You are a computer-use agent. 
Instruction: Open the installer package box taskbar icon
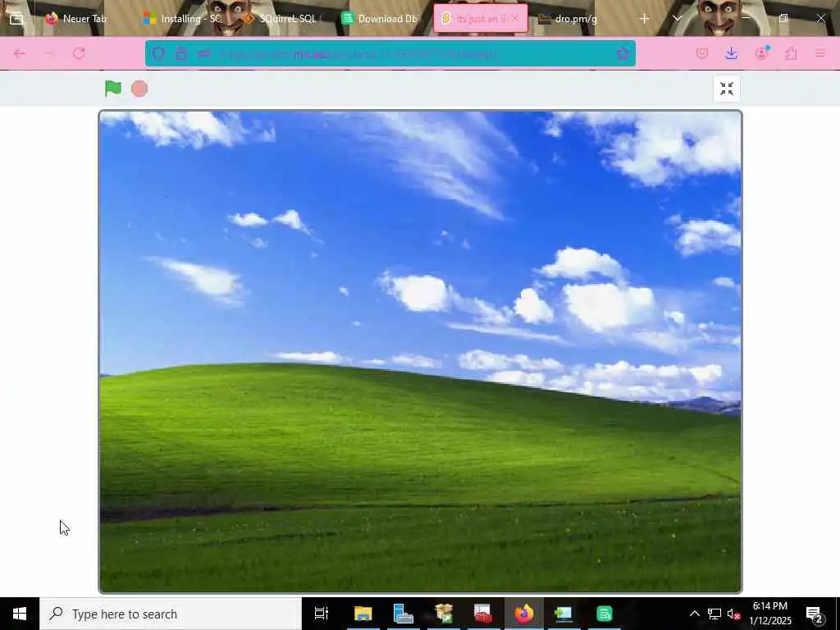pyautogui.click(x=444, y=614)
